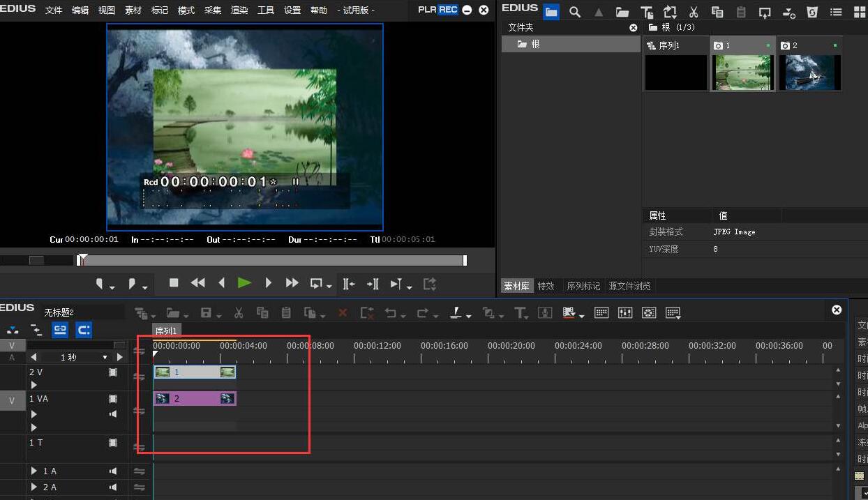Screen dimensions: 868x500
Task: Toggle the insert/overwrite mode icon
Action: click(13, 330)
